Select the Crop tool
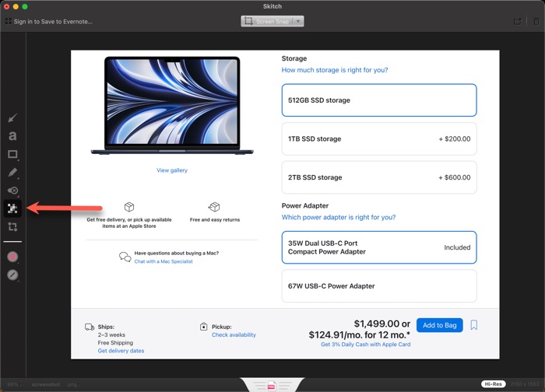 coord(12,227)
